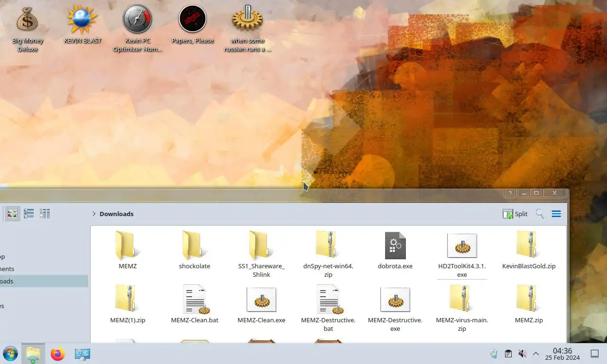The height and width of the screenshot is (364, 607).
Task: Click the muted volume tray icon
Action: (x=522, y=354)
